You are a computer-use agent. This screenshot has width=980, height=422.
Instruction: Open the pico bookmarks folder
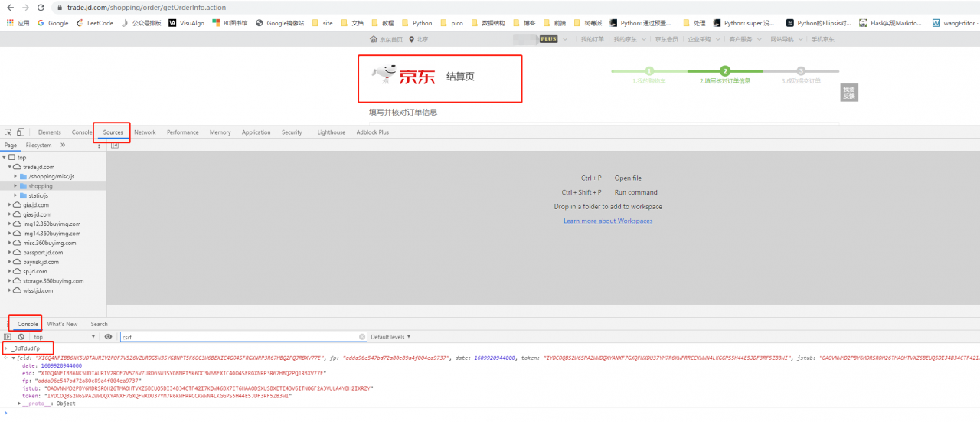click(x=452, y=23)
